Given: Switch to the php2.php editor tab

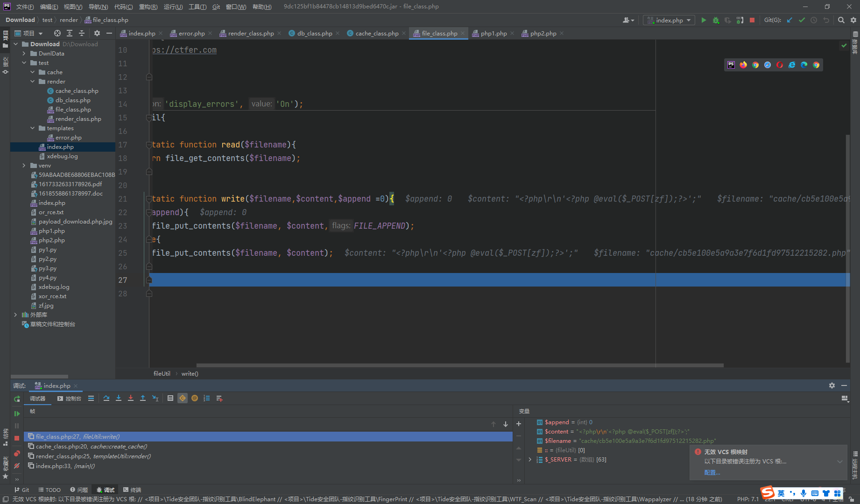Looking at the screenshot, I should (x=543, y=33).
